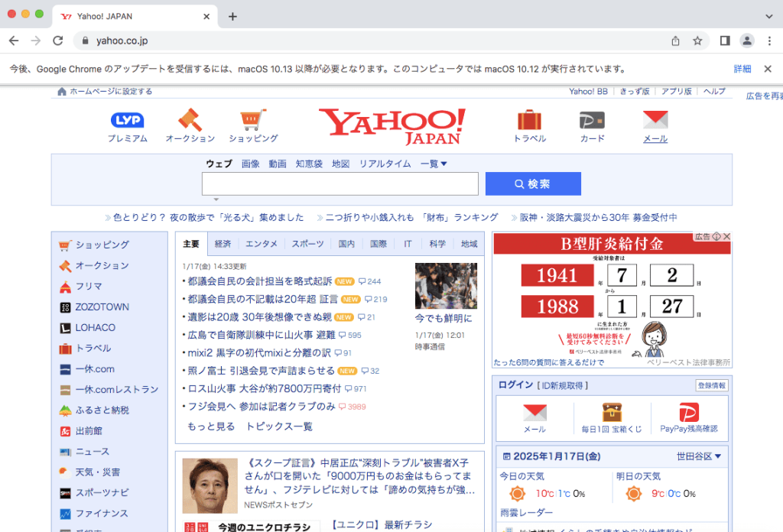Open the 今でも鮮明に news photo thumbnail
Viewport: 783px width, 532px height.
click(x=446, y=286)
